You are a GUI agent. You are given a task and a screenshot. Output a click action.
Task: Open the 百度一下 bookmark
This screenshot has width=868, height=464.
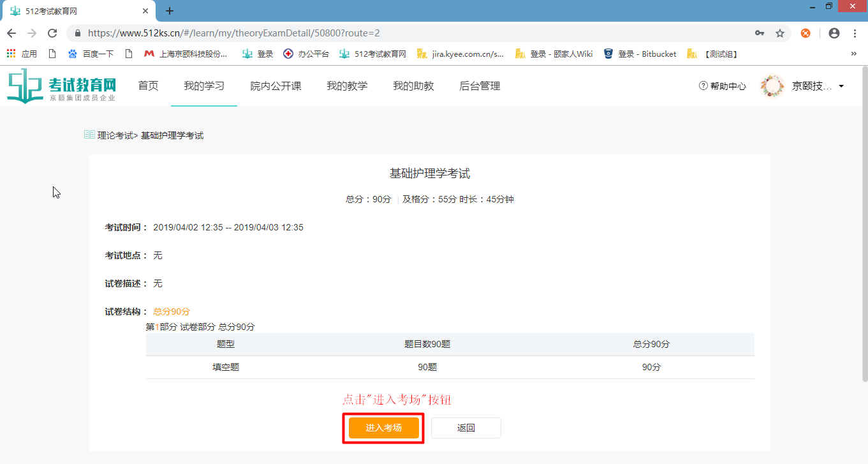point(91,54)
